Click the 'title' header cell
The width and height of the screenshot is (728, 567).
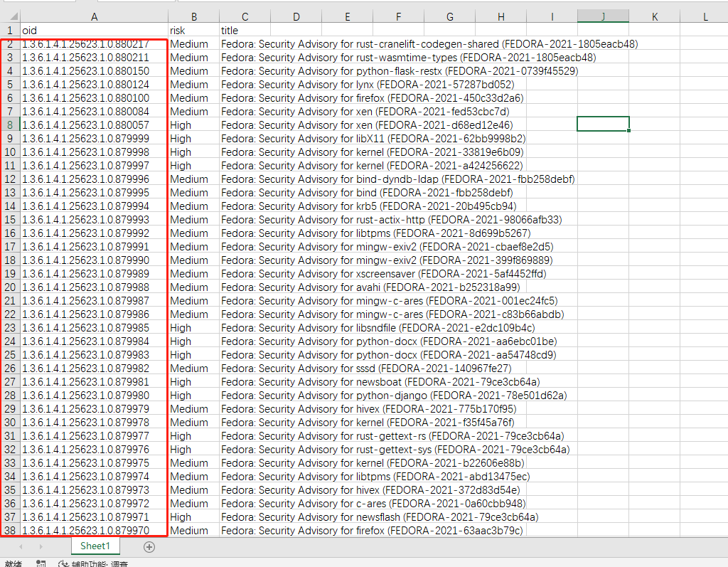tap(245, 30)
